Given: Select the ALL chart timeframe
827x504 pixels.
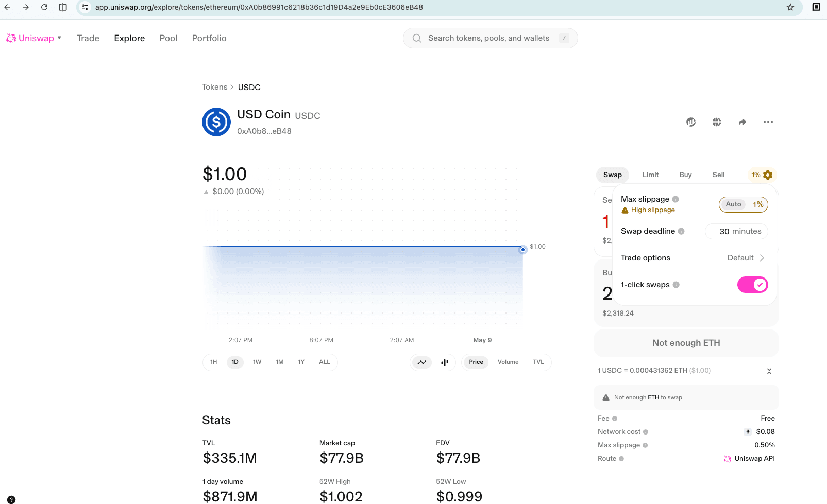Looking at the screenshot, I should pyautogui.click(x=325, y=362).
